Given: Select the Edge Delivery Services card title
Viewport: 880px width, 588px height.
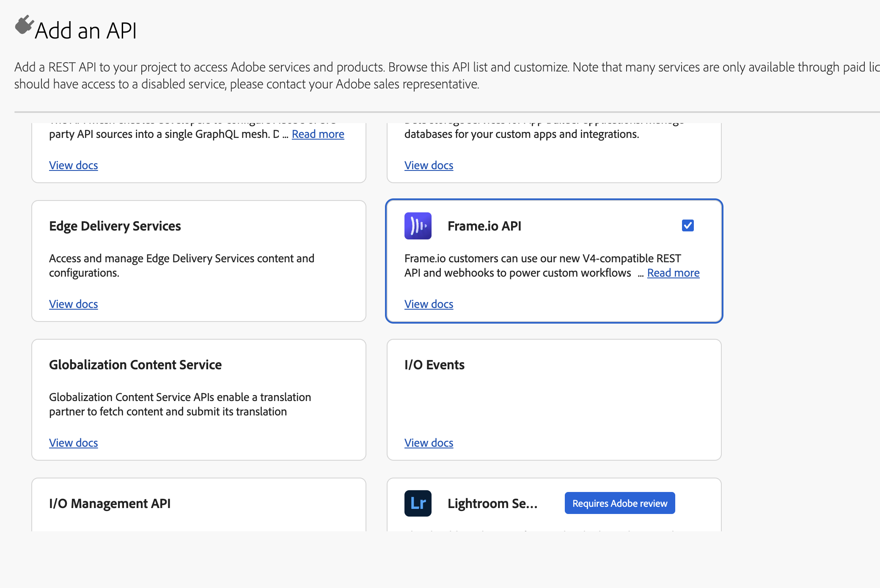Looking at the screenshot, I should point(115,226).
